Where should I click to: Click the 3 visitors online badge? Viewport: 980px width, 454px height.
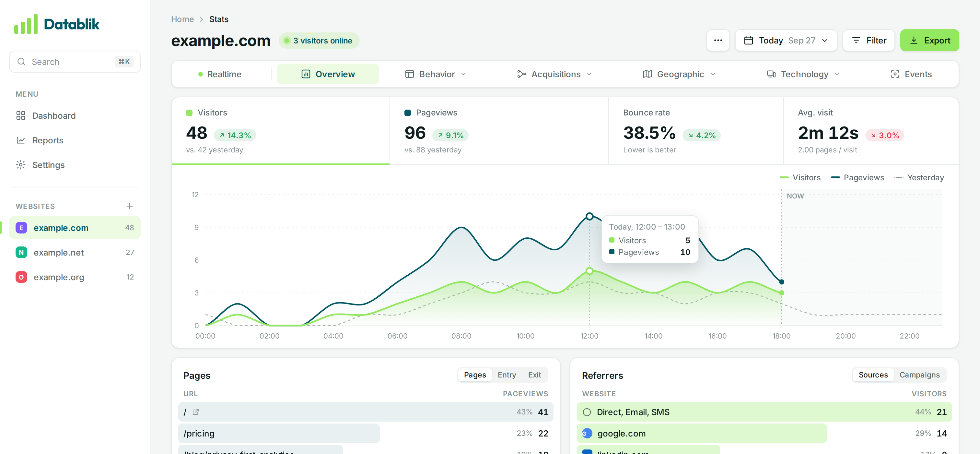(x=319, y=41)
